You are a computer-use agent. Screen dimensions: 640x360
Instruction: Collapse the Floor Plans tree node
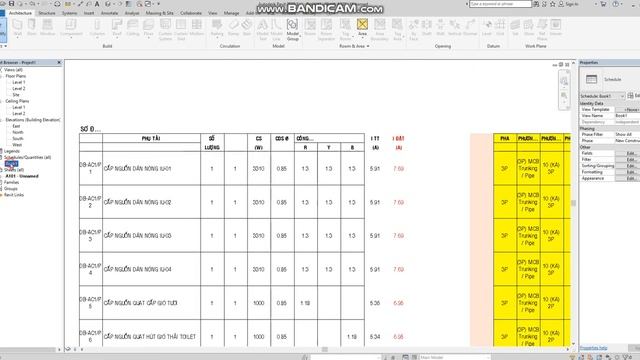pyautogui.click(x=2, y=76)
